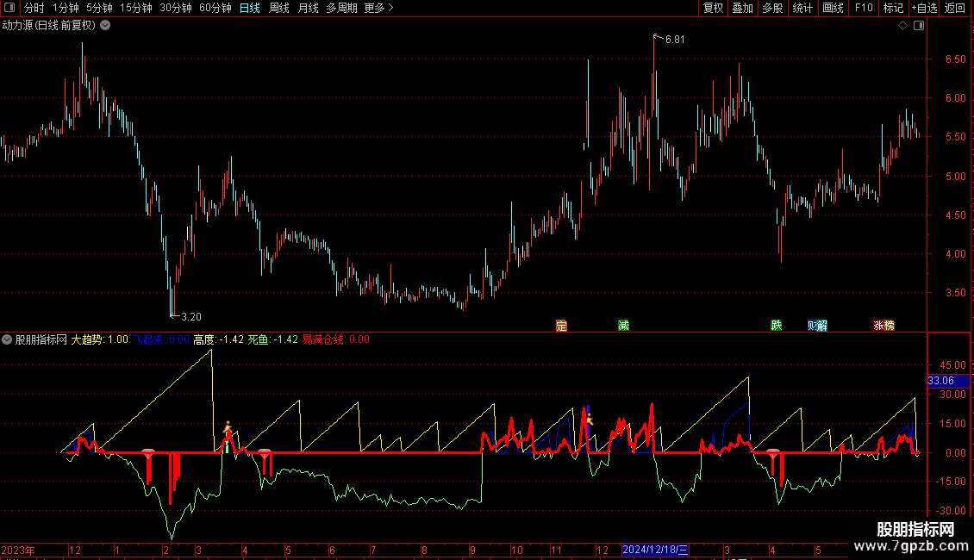Image resolution: width=974 pixels, height=560 pixels.
Task: Open the 股朋指标网 indicator dropdown arrow
Action: point(7,339)
